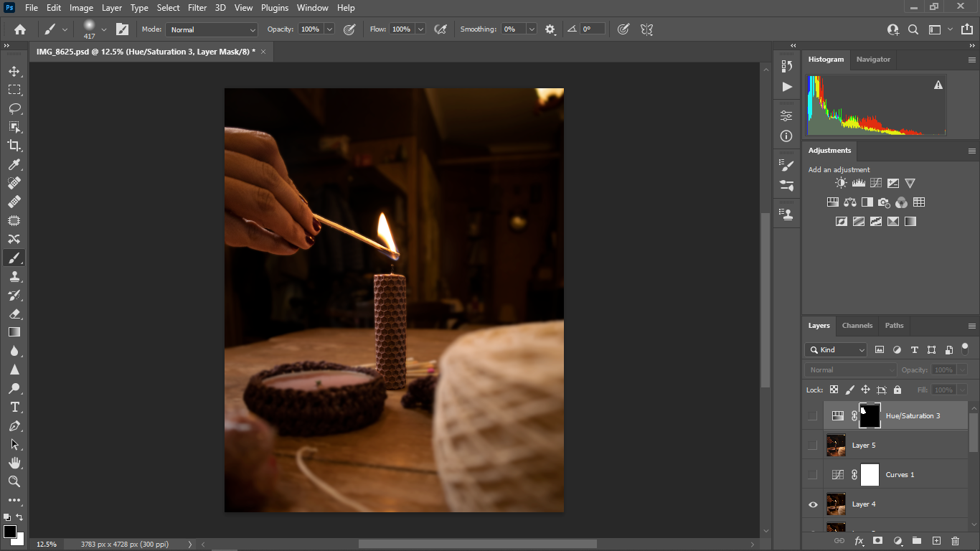Screen dimensions: 980x551
Task: Select the Eraser tool
Action: [14, 314]
